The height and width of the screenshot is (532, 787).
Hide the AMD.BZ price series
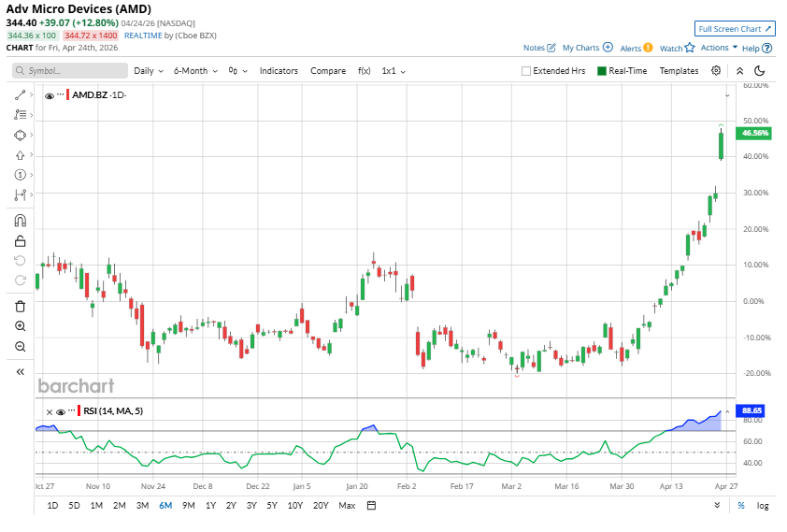(50, 94)
